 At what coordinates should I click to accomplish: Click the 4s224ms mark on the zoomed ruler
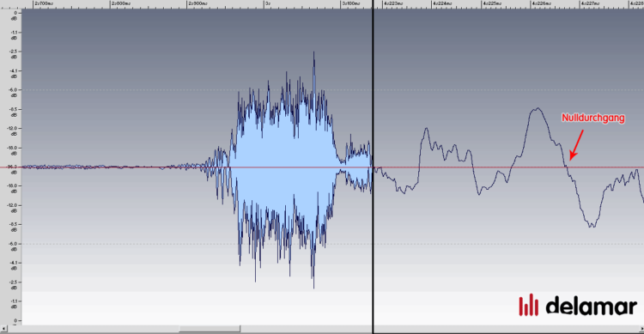click(443, 3)
